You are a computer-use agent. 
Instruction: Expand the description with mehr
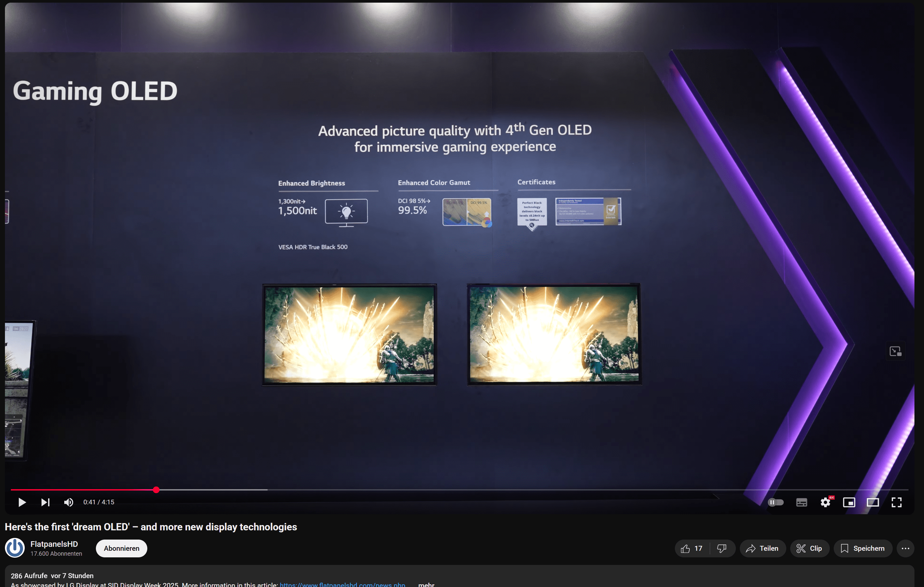pyautogui.click(x=426, y=584)
